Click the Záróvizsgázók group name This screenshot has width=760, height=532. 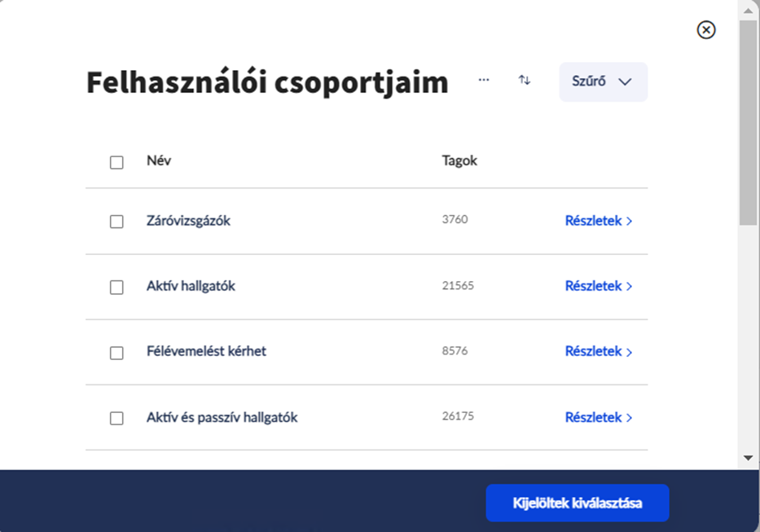tap(188, 221)
